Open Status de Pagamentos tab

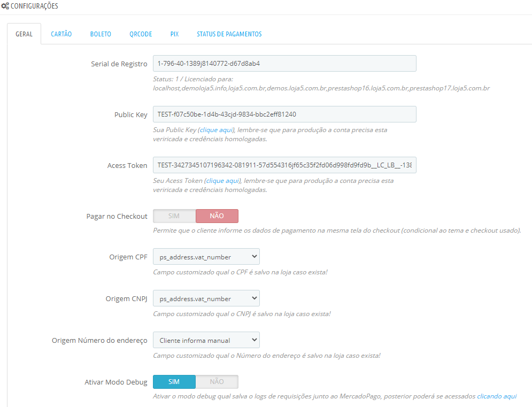pyautogui.click(x=229, y=34)
